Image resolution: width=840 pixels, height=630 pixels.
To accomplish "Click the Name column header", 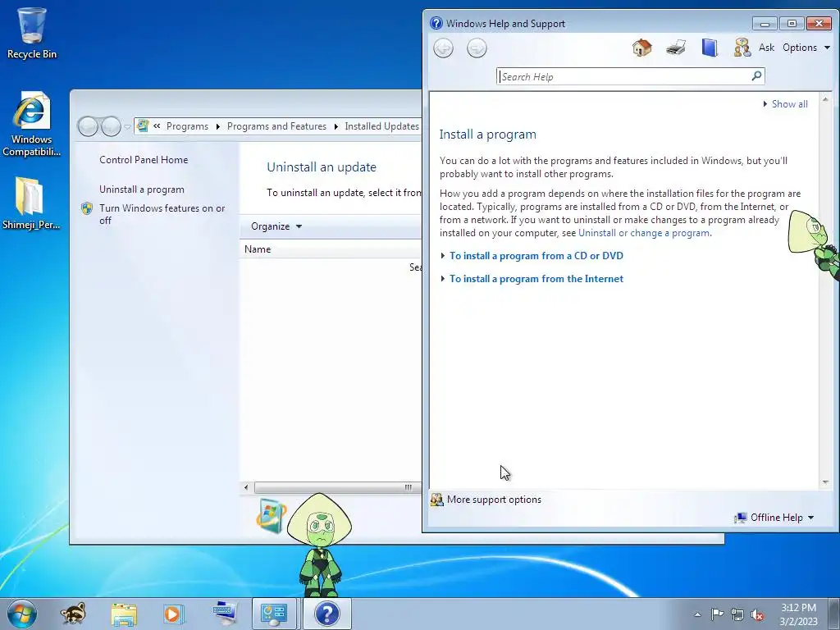I will click(x=330, y=249).
